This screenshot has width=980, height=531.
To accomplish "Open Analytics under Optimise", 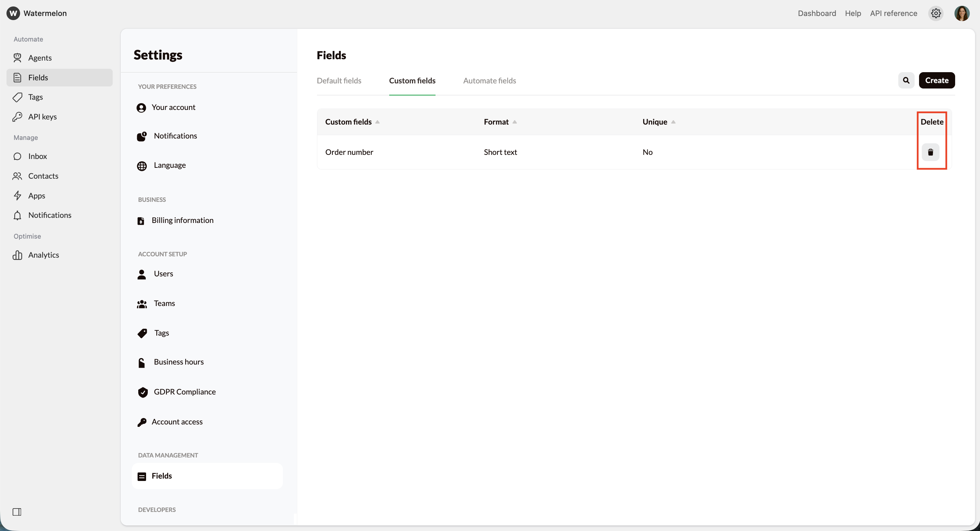I will pos(43,255).
